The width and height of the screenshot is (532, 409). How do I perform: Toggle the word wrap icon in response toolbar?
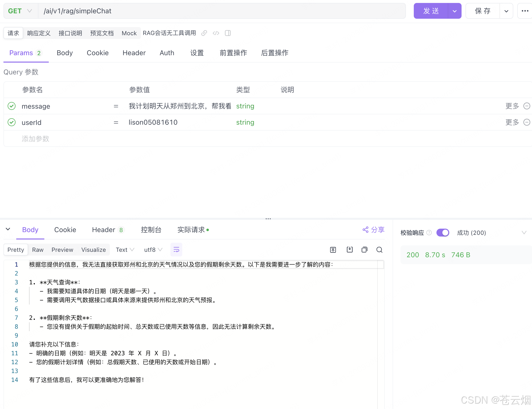176,250
